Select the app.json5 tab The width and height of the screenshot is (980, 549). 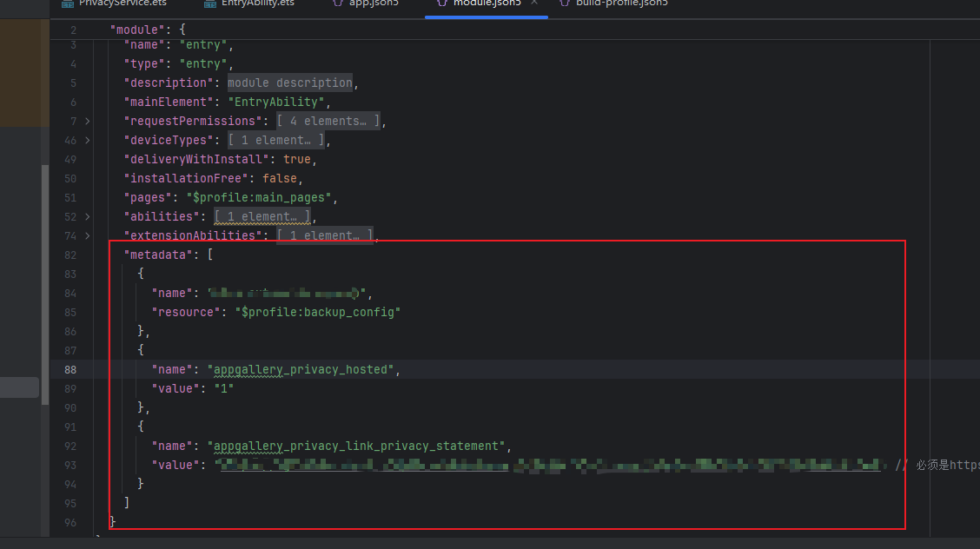[373, 3]
